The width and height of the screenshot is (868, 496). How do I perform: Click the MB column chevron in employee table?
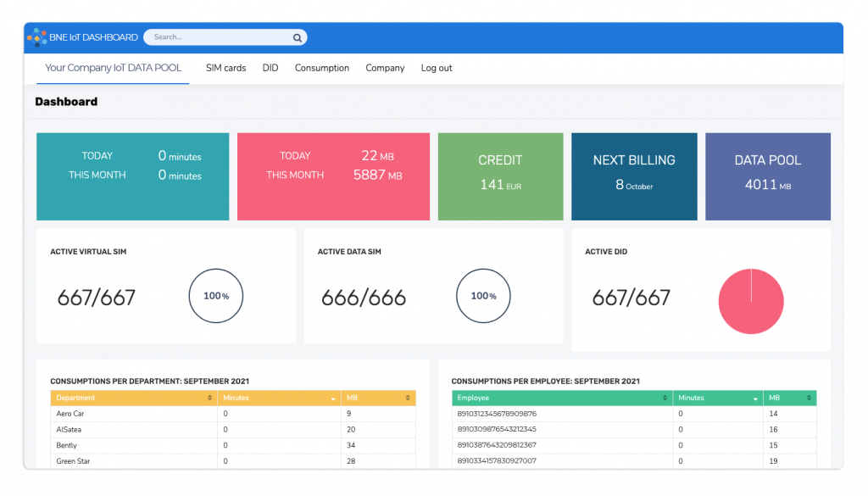click(x=807, y=398)
